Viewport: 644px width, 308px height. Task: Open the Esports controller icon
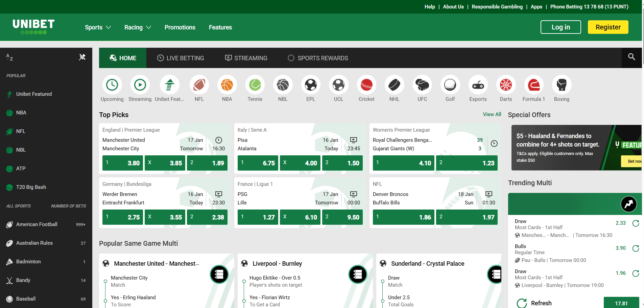[478, 85]
